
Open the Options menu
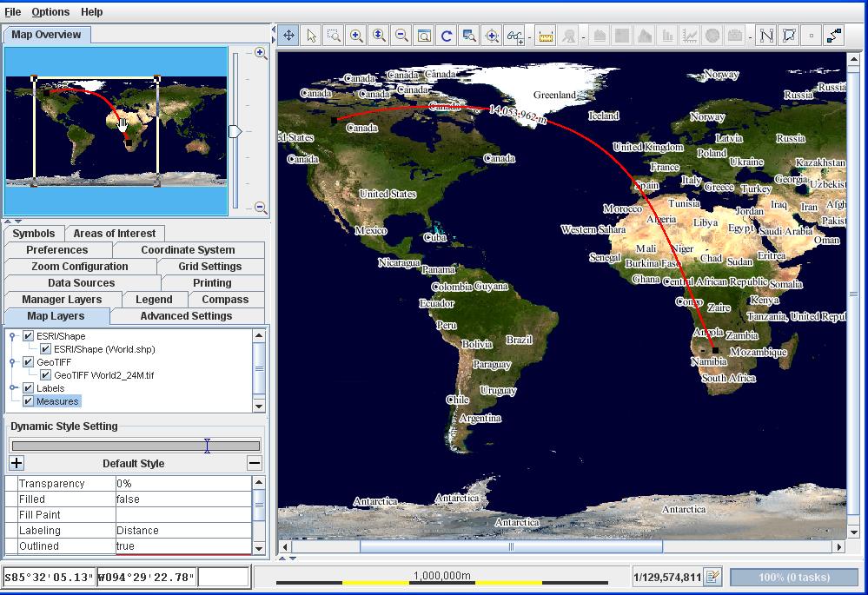pyautogui.click(x=50, y=12)
